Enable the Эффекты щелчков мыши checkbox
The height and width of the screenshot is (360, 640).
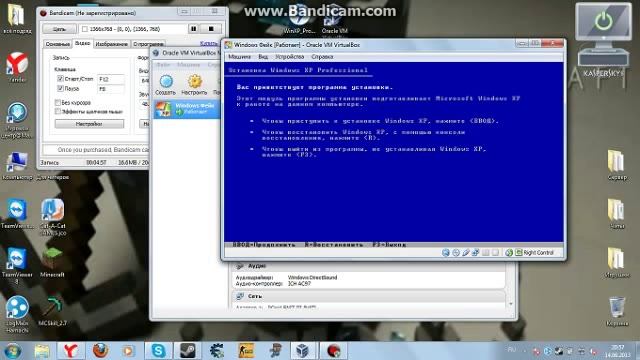pyautogui.click(x=58, y=111)
